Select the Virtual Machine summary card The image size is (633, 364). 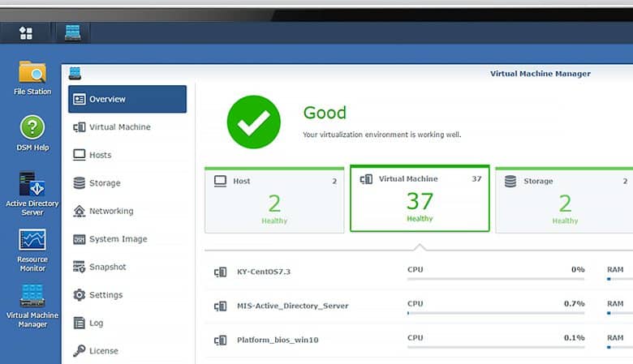420,199
